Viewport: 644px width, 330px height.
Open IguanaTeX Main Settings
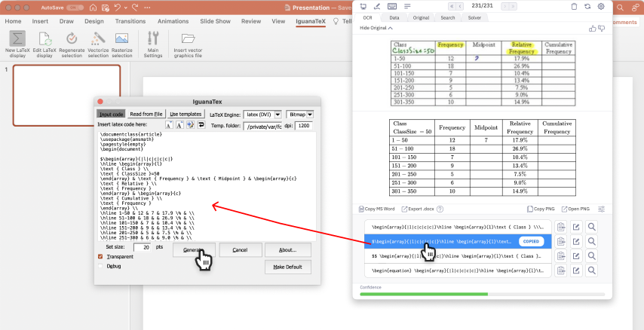click(x=153, y=44)
